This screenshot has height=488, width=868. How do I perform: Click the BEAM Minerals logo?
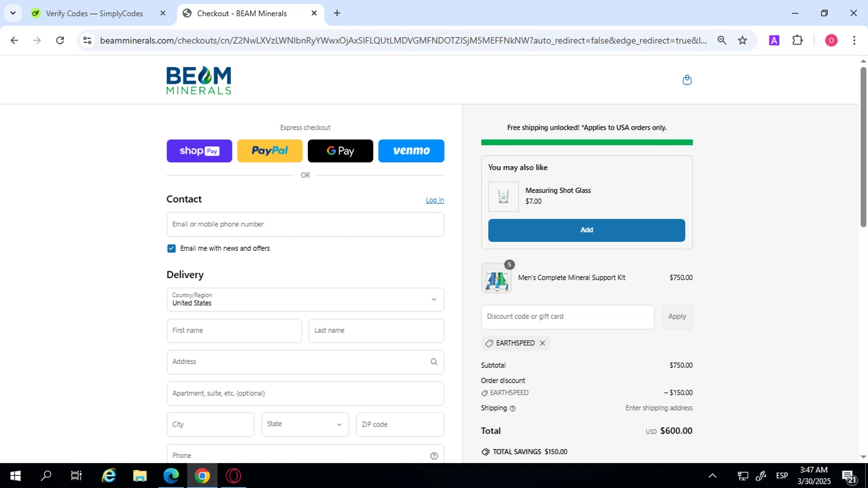pos(198,80)
